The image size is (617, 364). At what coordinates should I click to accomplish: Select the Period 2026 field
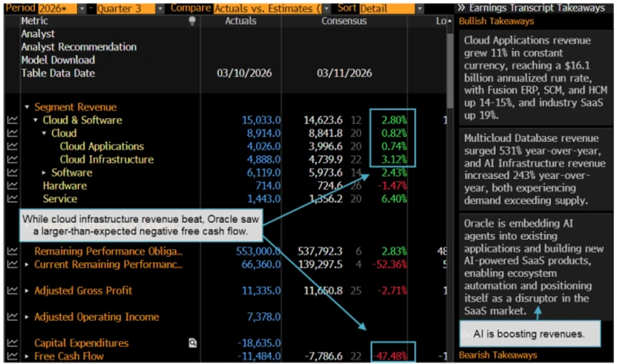tap(57, 8)
